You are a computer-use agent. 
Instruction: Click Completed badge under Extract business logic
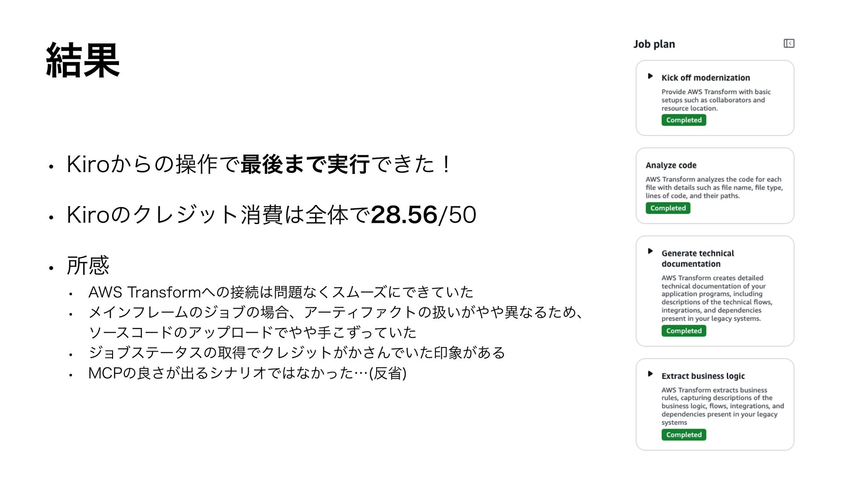point(684,435)
